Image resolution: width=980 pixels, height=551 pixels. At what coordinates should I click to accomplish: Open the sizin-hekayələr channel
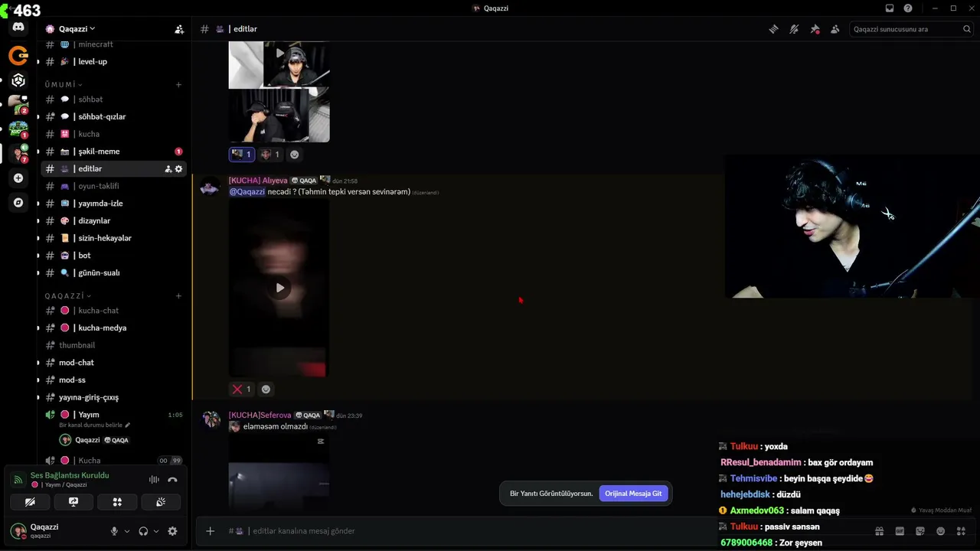coord(113,238)
